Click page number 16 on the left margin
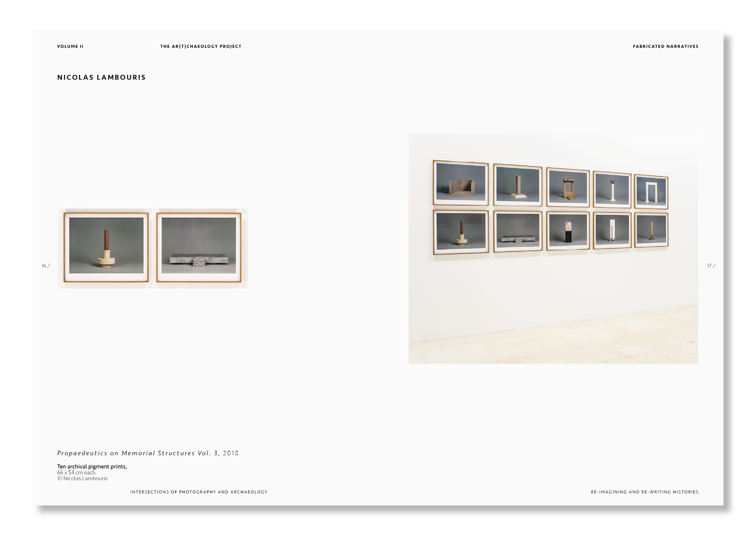The image size is (756, 534). [44, 266]
